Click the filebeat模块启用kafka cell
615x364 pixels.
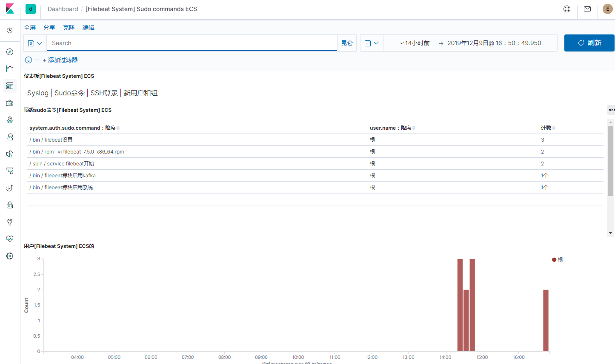tap(63, 176)
